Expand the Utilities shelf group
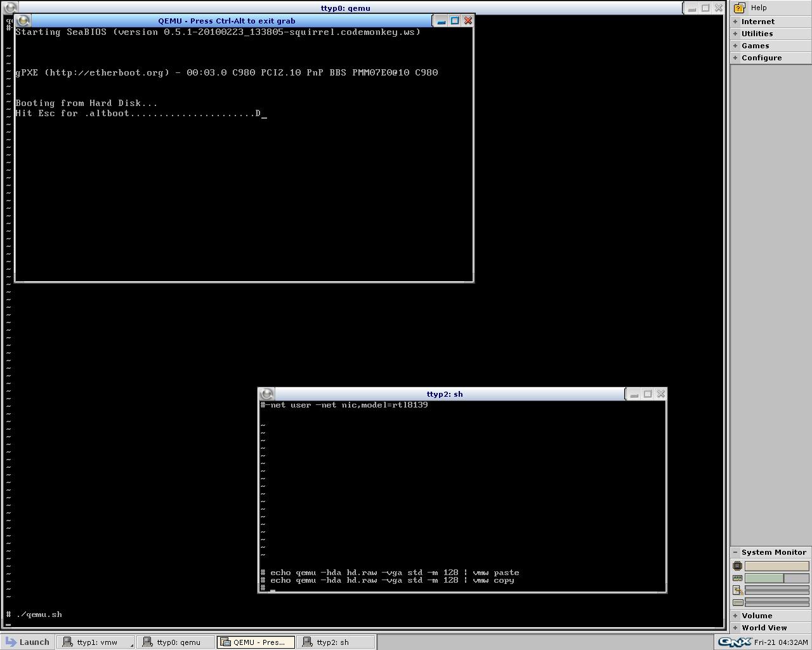812x650 pixels. pos(771,34)
